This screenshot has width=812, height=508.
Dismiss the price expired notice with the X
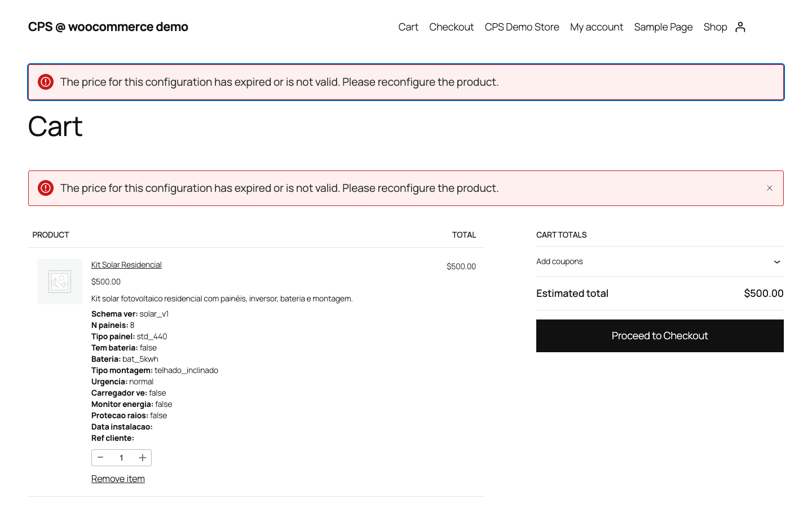click(x=769, y=188)
